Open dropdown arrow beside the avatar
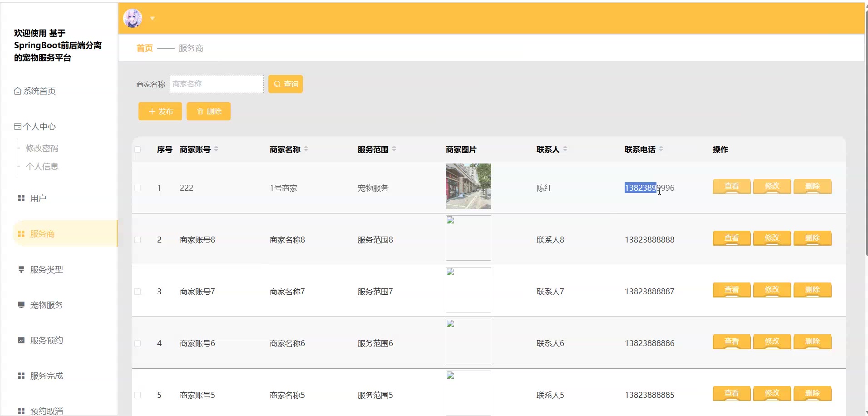Image resolution: width=868 pixels, height=416 pixels. click(x=153, y=19)
